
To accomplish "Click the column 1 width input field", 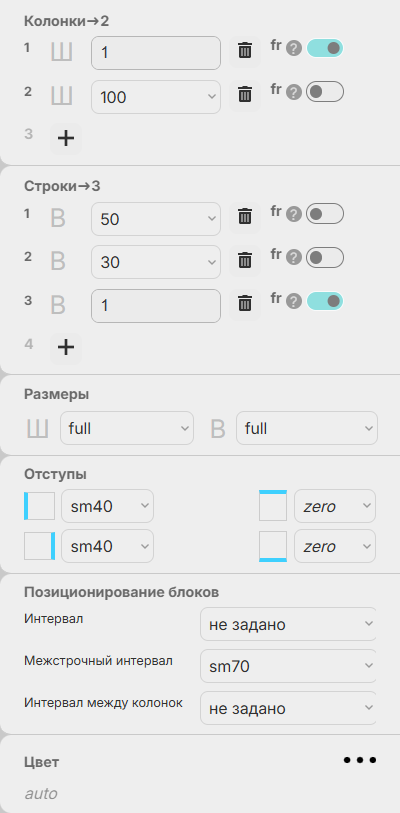I will [156, 53].
